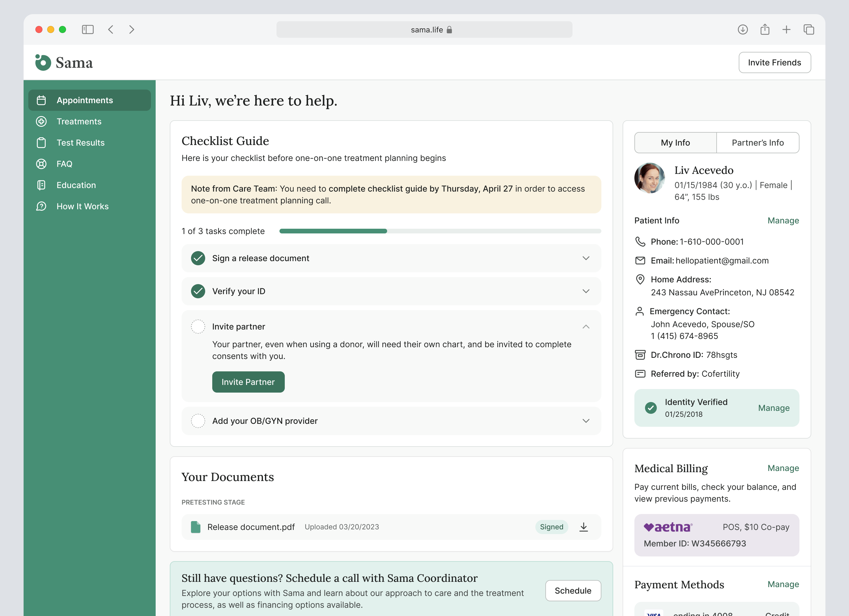The height and width of the screenshot is (616, 849).
Task: Click the Signed status badge
Action: pos(551,527)
